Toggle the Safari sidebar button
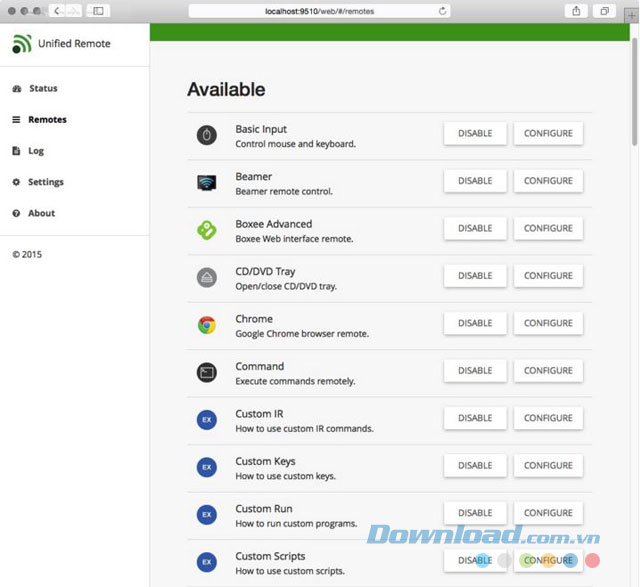The width and height of the screenshot is (640, 587). 98,11
